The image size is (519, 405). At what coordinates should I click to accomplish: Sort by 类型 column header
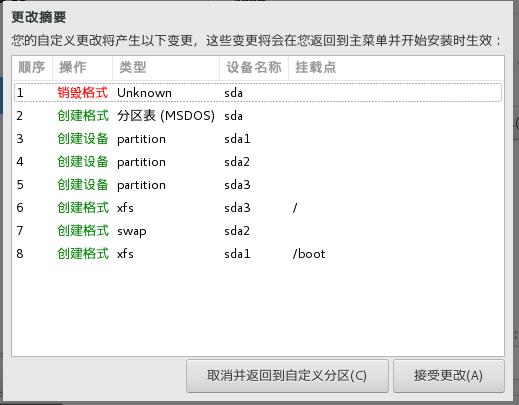[x=166, y=68]
